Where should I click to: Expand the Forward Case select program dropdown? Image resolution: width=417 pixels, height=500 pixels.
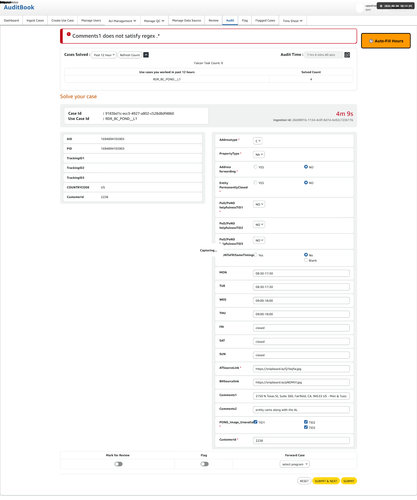[295, 464]
